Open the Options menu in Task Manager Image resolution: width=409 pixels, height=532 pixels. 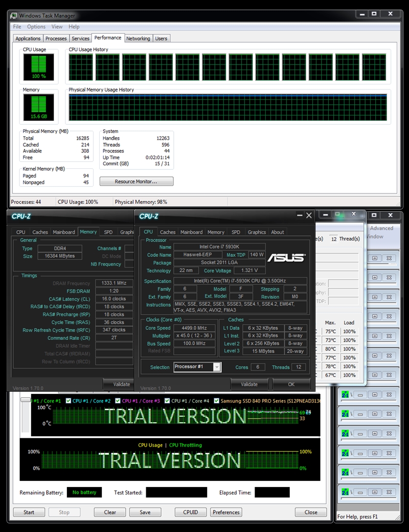(36, 27)
